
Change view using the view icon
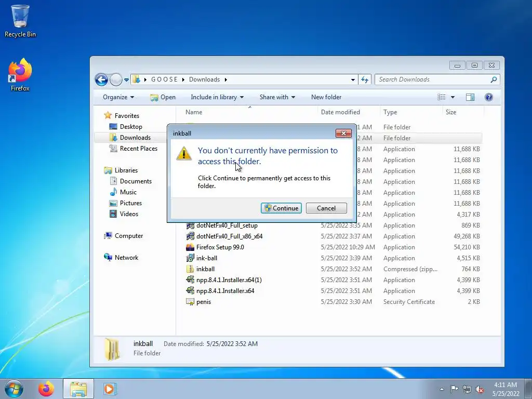click(x=442, y=97)
